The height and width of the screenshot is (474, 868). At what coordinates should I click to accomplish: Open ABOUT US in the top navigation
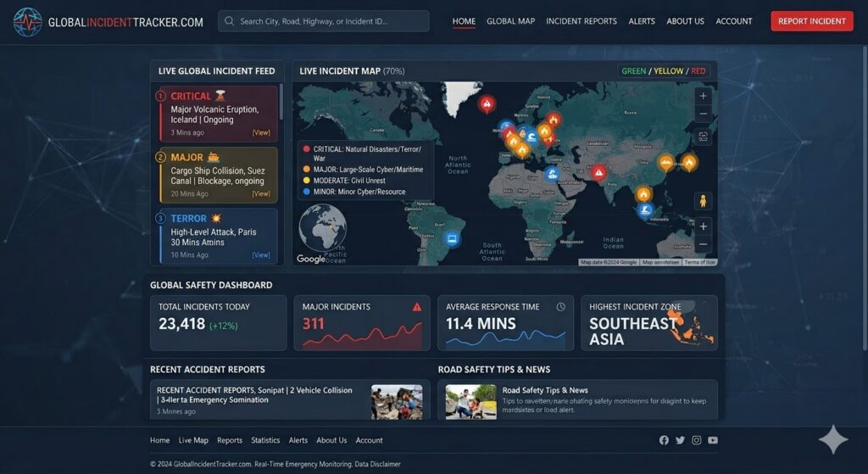click(x=685, y=21)
